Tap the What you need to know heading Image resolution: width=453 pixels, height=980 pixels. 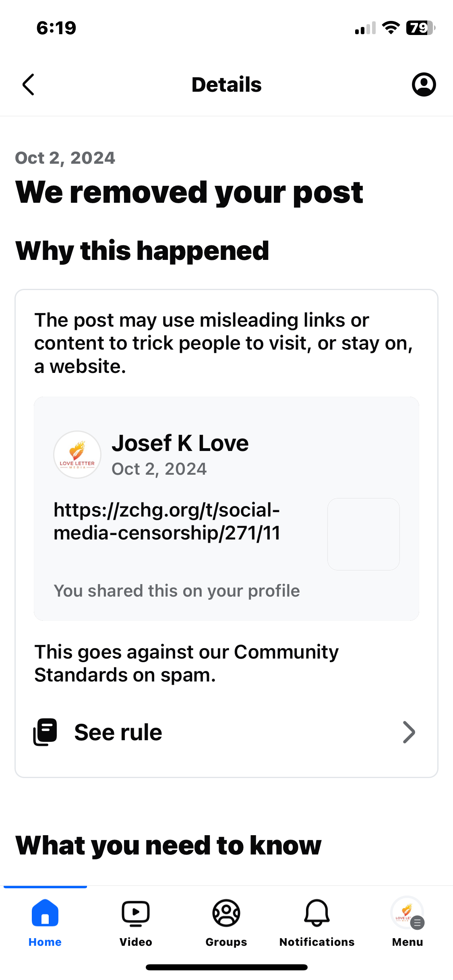(x=168, y=845)
